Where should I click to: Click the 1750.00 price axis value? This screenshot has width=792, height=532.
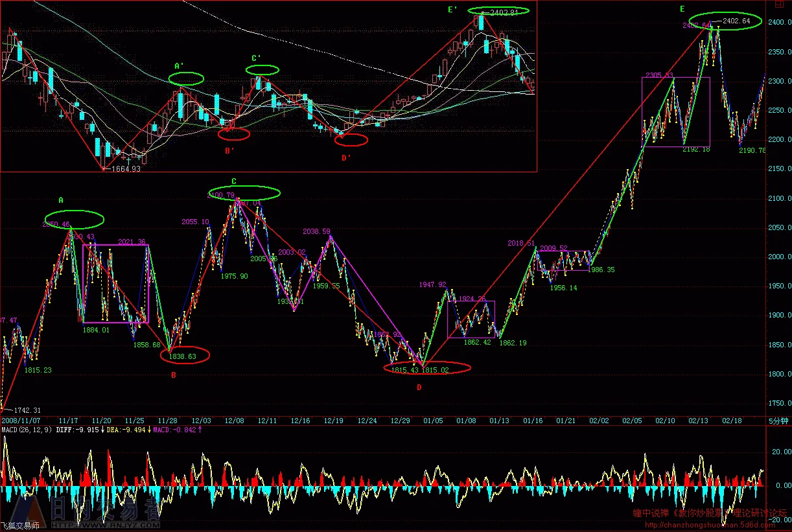coord(780,403)
